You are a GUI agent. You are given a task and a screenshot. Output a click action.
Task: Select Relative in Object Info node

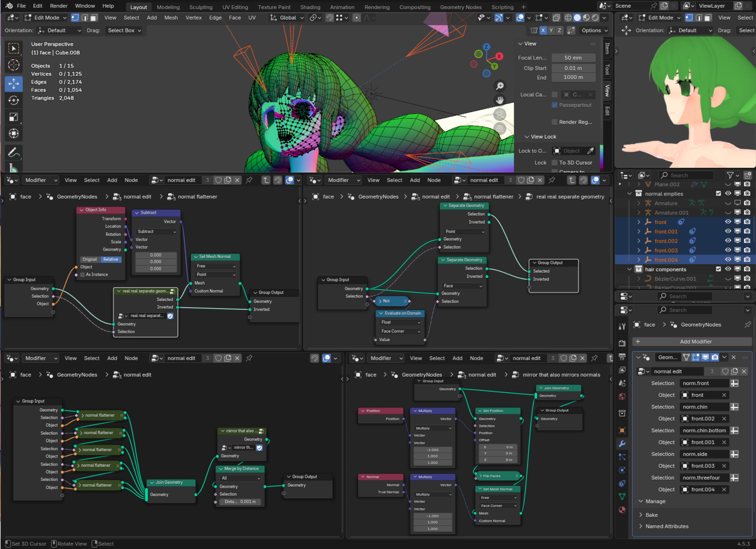pos(111,259)
